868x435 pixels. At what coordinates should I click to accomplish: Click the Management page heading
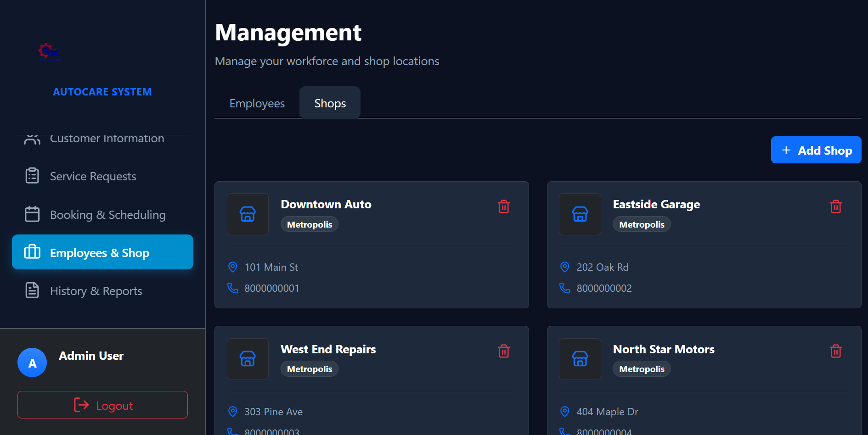click(288, 33)
